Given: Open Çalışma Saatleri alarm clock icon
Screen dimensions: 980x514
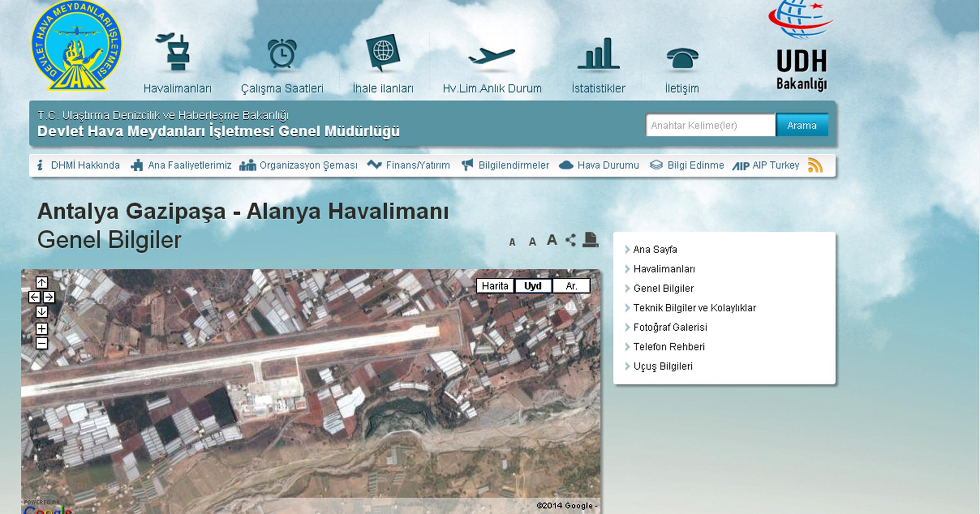Looking at the screenshot, I should click(x=282, y=53).
